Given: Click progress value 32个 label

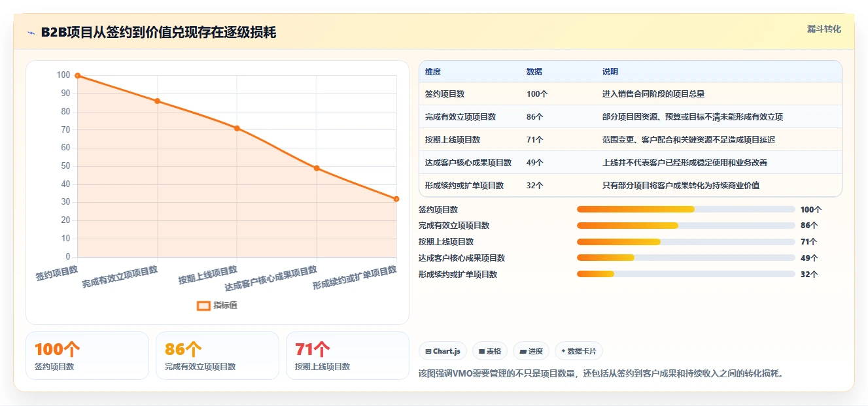Looking at the screenshot, I should pyautogui.click(x=809, y=275).
